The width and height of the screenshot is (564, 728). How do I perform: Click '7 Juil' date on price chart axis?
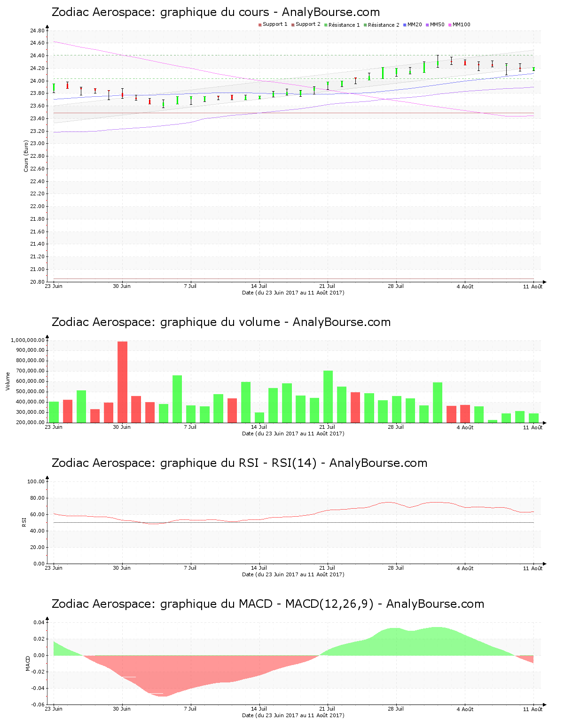(190, 286)
